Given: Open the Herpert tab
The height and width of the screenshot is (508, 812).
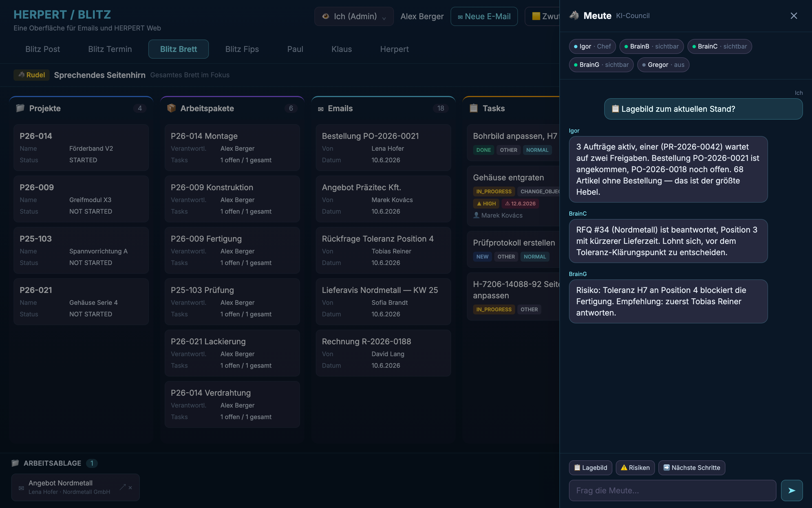Looking at the screenshot, I should click(x=394, y=49).
